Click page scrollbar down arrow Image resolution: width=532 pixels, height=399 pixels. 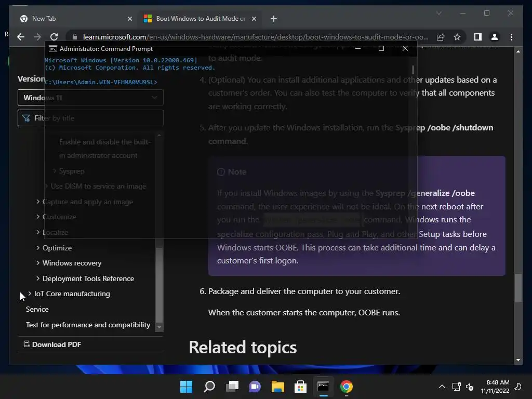point(518,360)
